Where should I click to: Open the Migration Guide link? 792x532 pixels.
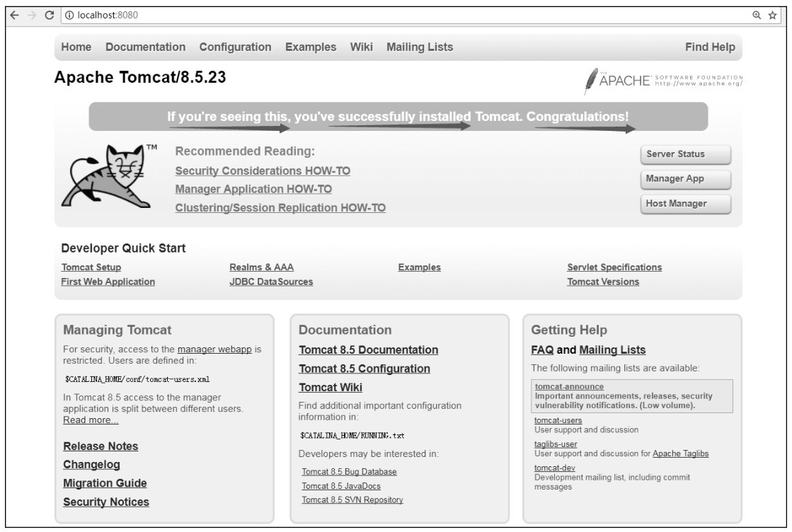105,484
